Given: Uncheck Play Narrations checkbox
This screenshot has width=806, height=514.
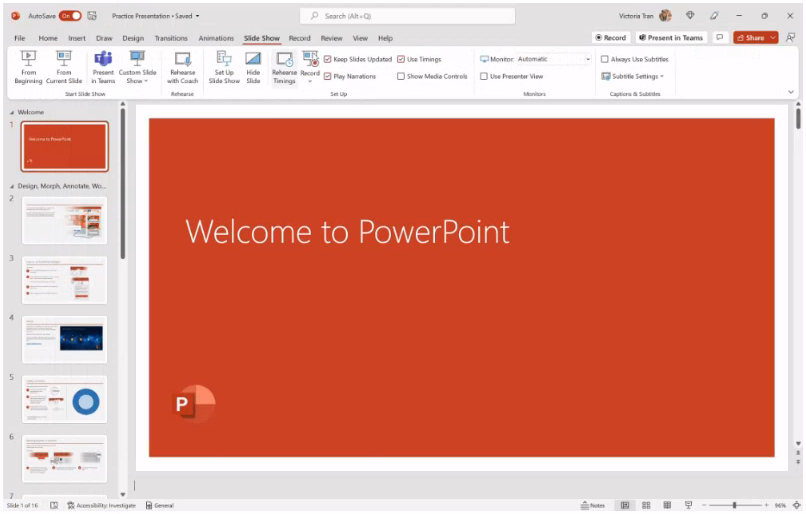Looking at the screenshot, I should (327, 76).
